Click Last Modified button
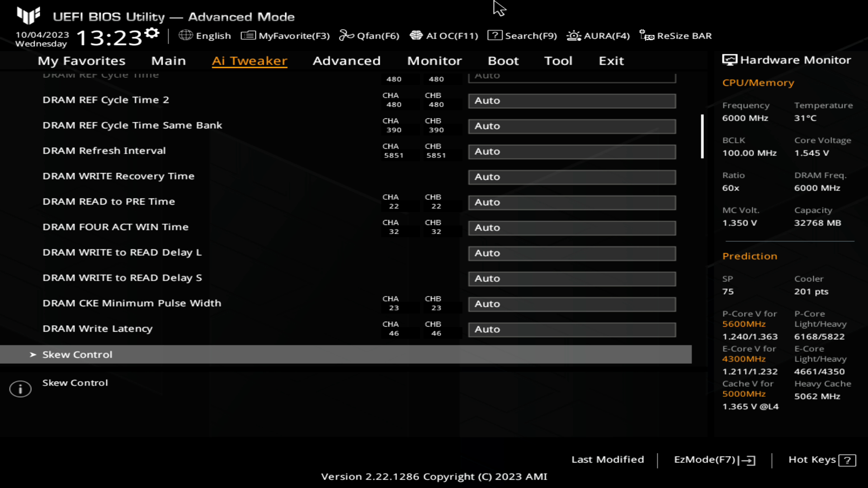Viewport: 868px width, 488px height. pos(608,460)
